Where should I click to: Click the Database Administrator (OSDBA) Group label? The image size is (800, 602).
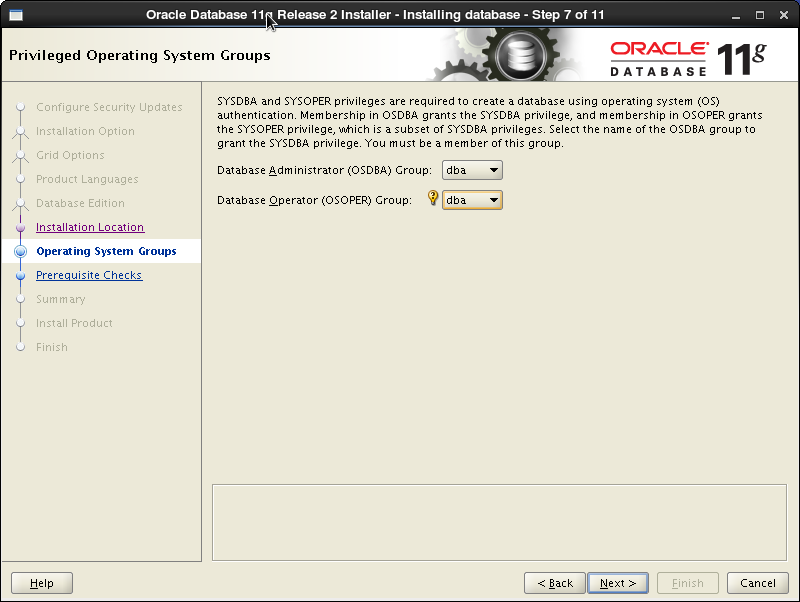pos(324,170)
